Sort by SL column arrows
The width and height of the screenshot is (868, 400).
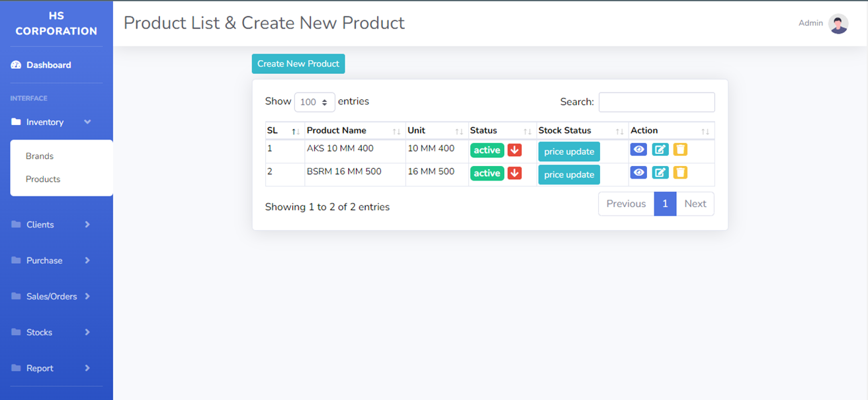[x=296, y=131]
